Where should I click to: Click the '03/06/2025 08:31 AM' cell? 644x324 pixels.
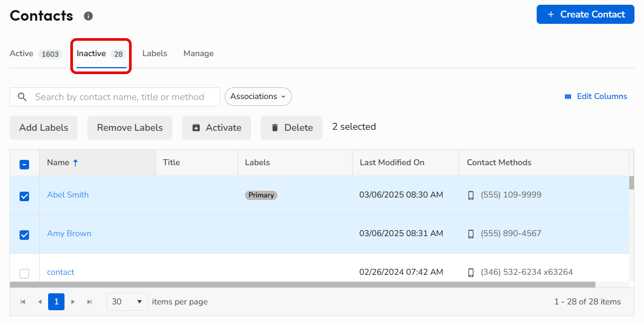(x=401, y=233)
